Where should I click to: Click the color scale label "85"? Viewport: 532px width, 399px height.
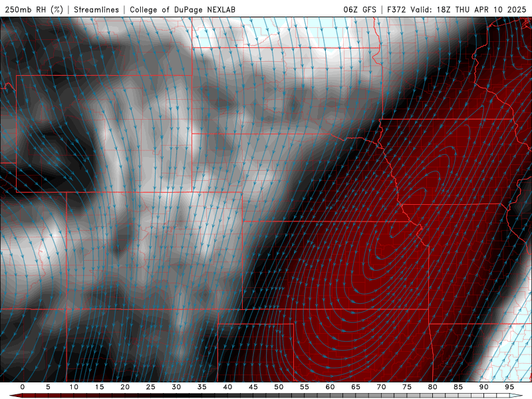click(458, 387)
